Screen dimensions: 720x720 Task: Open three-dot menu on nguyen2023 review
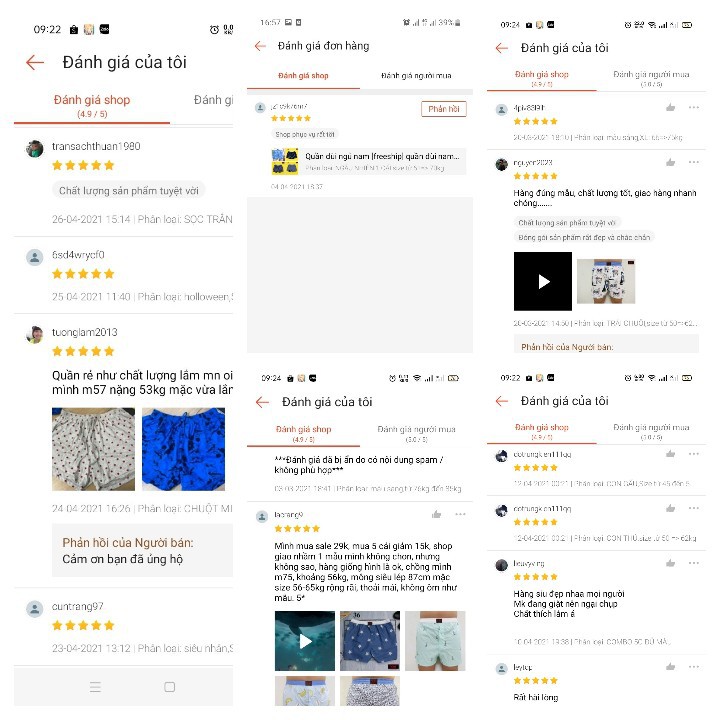(694, 162)
